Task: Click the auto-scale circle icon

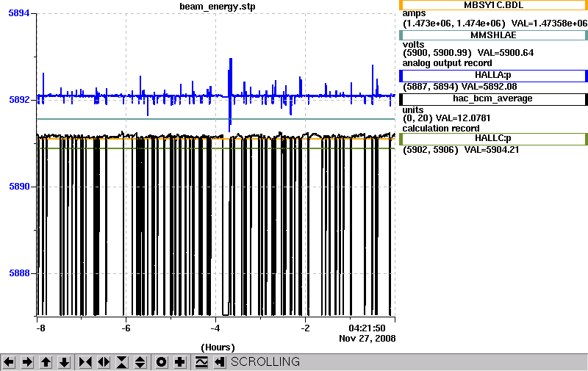Action: pyautogui.click(x=161, y=362)
